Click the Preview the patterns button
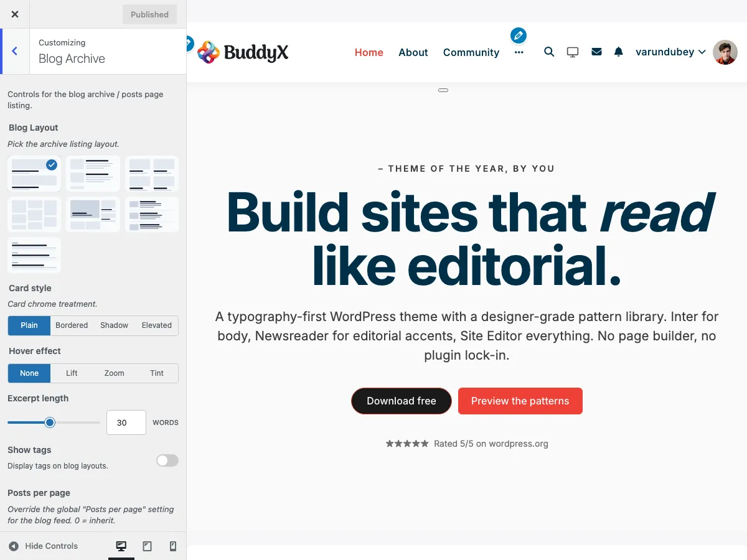This screenshot has width=747, height=560. 520,401
